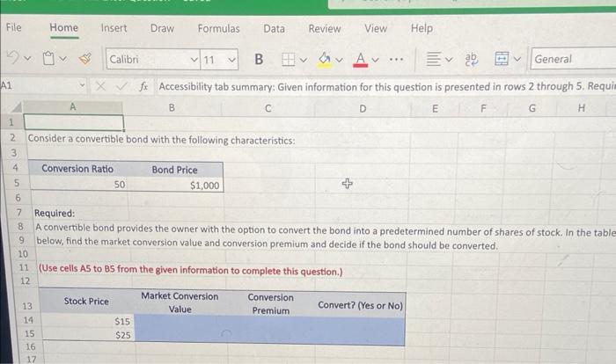The image size is (616, 364).
Task: Switch to the Home tab
Action: (63, 28)
